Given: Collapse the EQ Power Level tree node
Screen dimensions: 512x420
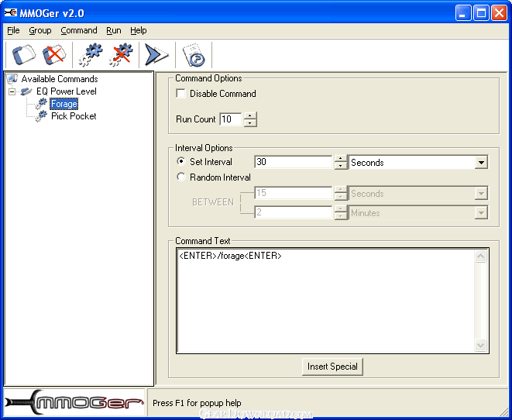Looking at the screenshot, I should (12, 91).
